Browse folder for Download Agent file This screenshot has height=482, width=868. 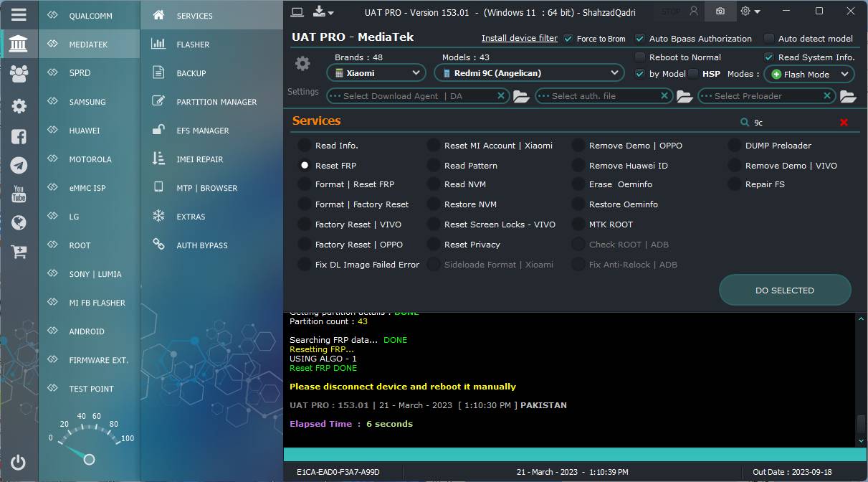(521, 96)
